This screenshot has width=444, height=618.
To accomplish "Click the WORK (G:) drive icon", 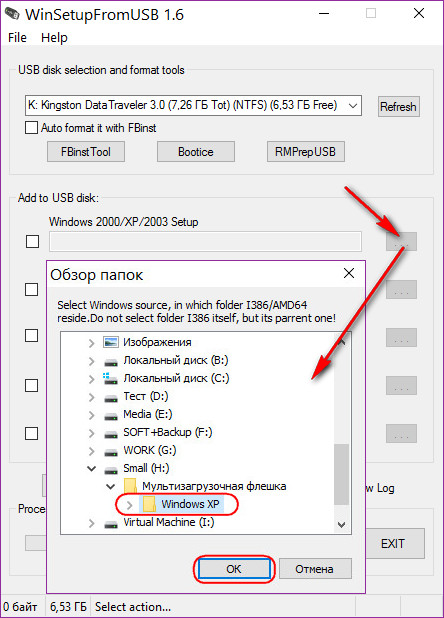I will tap(111, 452).
